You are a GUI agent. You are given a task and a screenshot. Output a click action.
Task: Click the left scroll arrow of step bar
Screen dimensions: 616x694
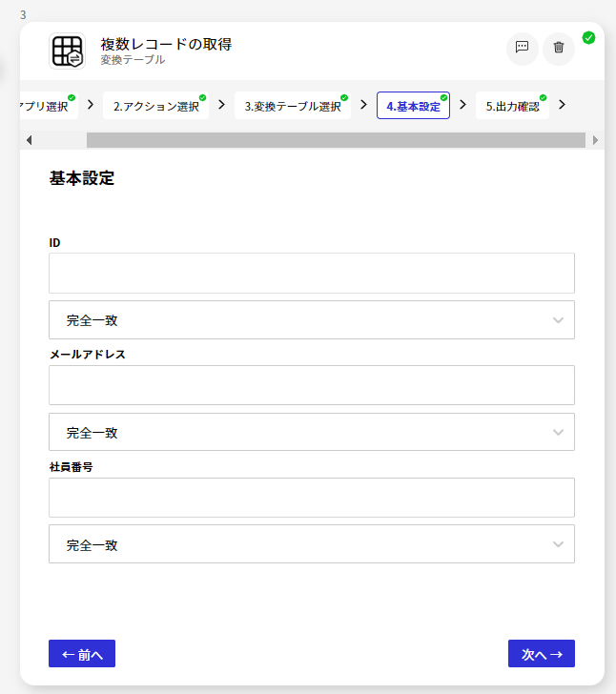click(x=30, y=140)
